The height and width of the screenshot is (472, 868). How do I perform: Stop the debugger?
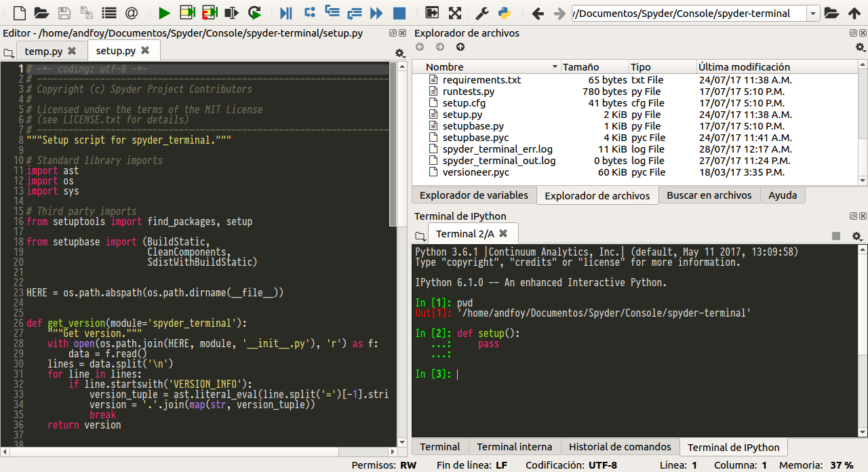399,12
